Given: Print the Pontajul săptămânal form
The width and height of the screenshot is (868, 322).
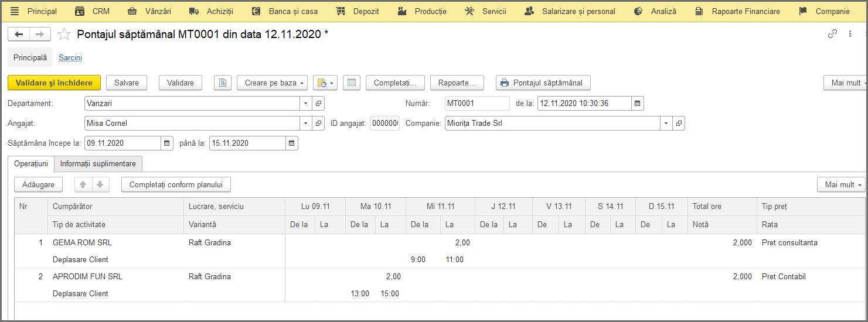Looking at the screenshot, I should [543, 83].
